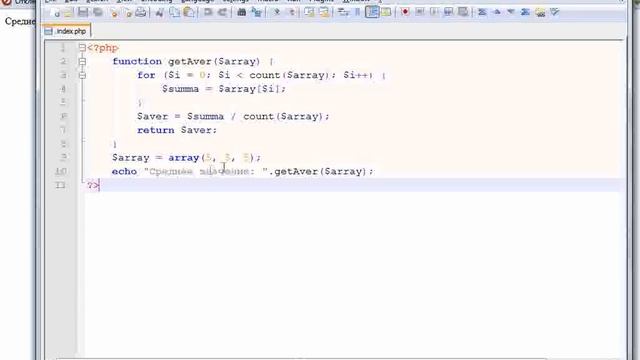The image size is (640, 360).
Task: Click the Copy toolbar icon
Action: point(174,12)
